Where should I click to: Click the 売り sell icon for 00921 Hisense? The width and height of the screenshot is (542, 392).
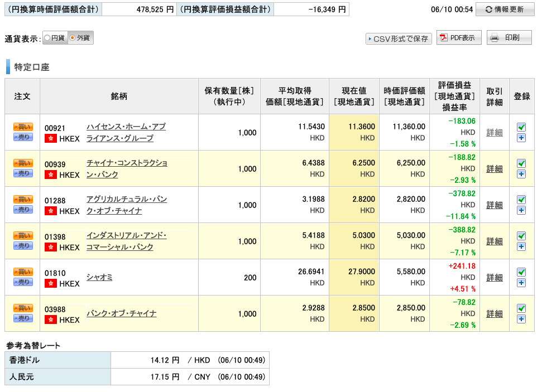(x=23, y=137)
